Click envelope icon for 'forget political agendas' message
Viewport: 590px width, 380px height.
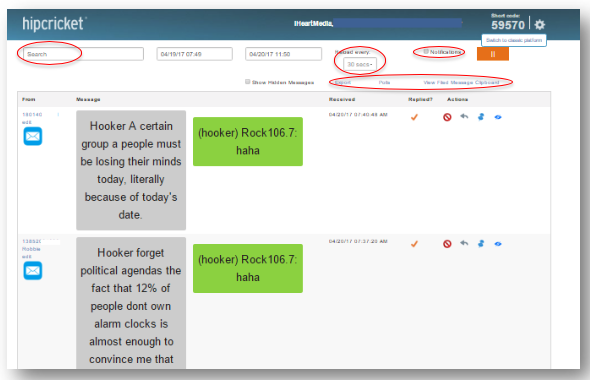33,271
